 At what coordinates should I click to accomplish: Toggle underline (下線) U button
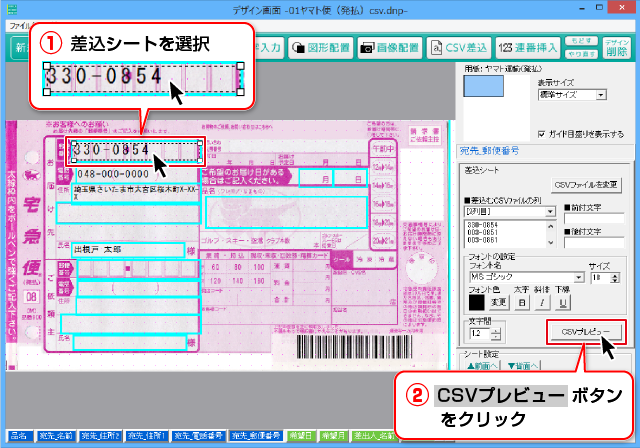563,302
